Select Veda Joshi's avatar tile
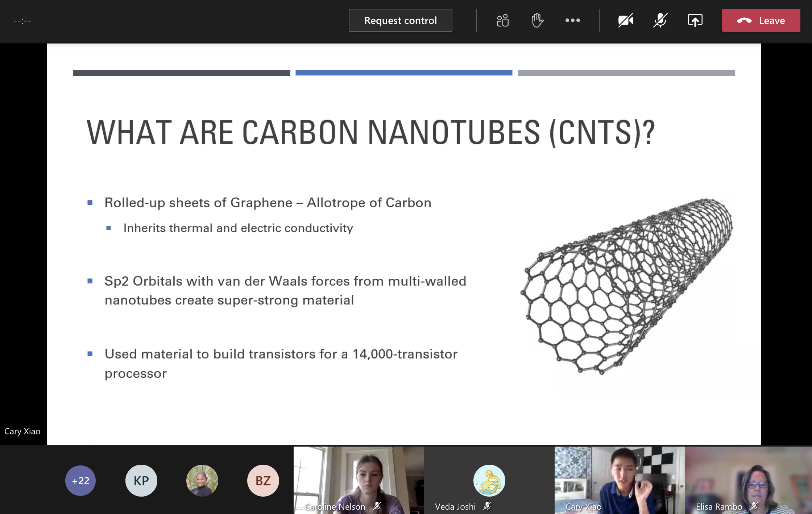Image resolution: width=812 pixels, height=514 pixels. pyautogui.click(x=489, y=480)
